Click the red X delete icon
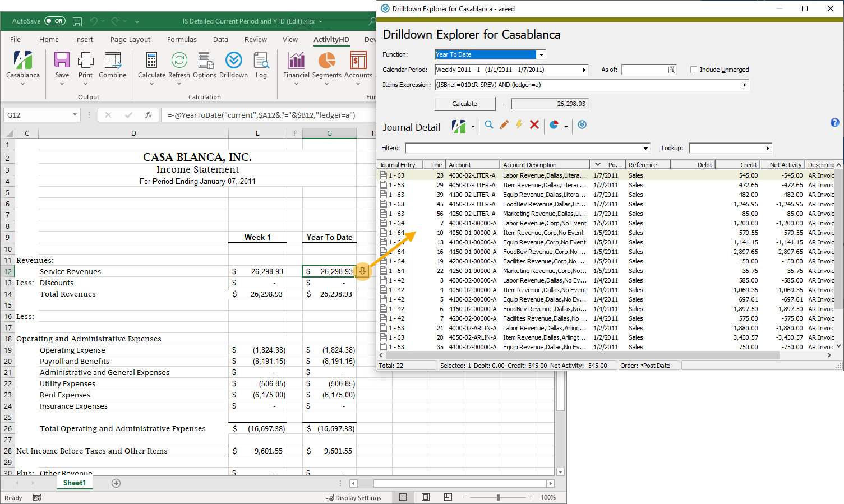844x504 pixels. 534,125
